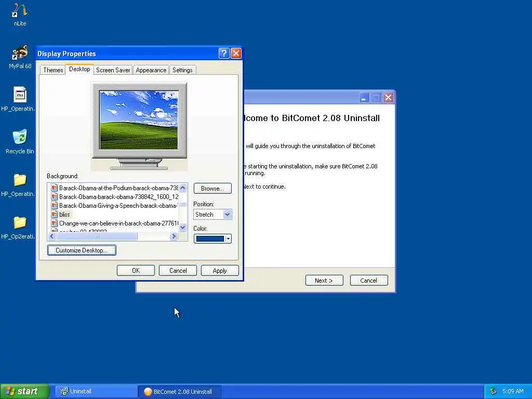Open the Recycle Bin icon
532x399 pixels.
20,137
